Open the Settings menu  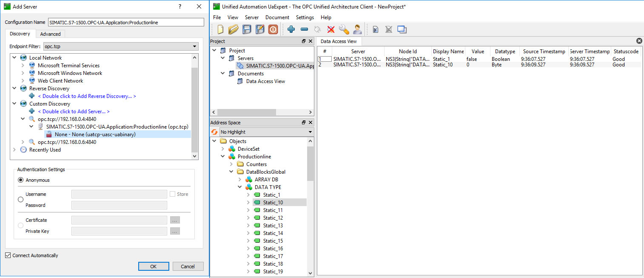point(305,17)
